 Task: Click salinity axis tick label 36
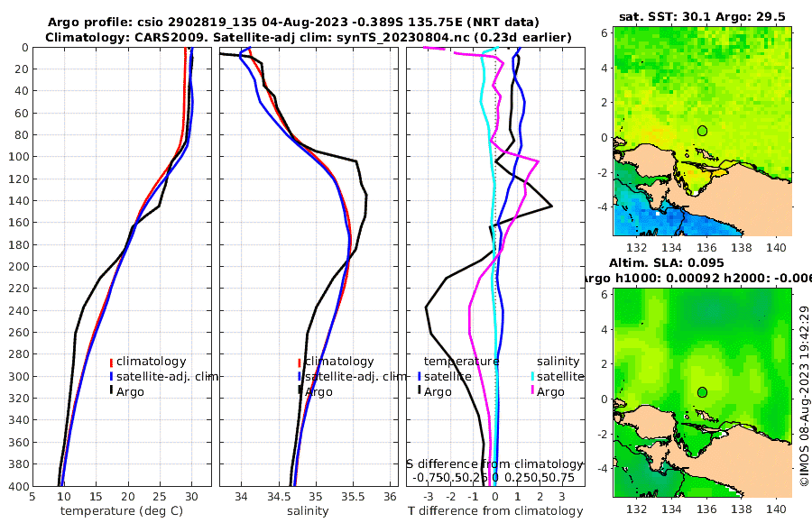coord(391,497)
